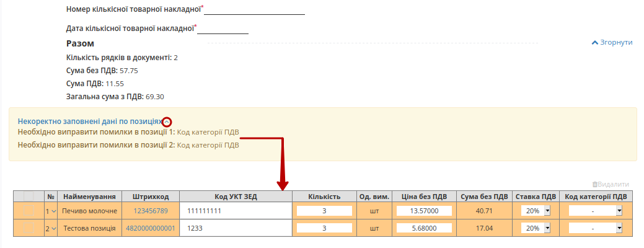Click the Разом section heading

(x=80, y=43)
